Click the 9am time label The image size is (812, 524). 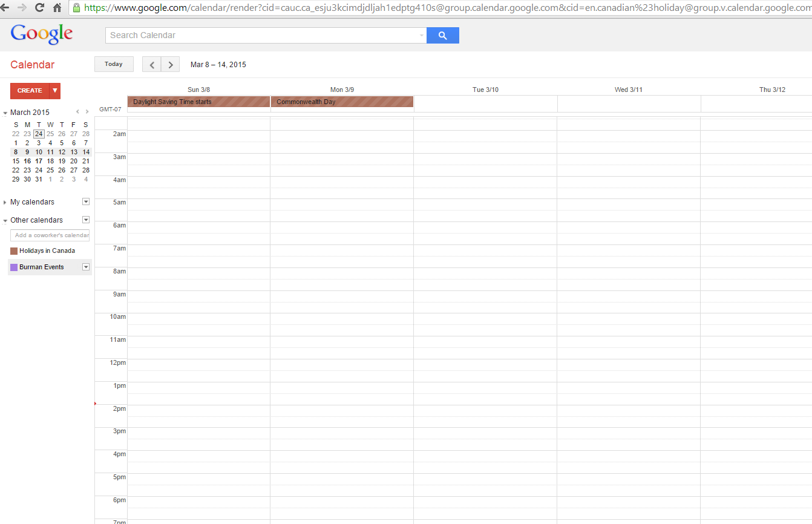click(x=119, y=294)
